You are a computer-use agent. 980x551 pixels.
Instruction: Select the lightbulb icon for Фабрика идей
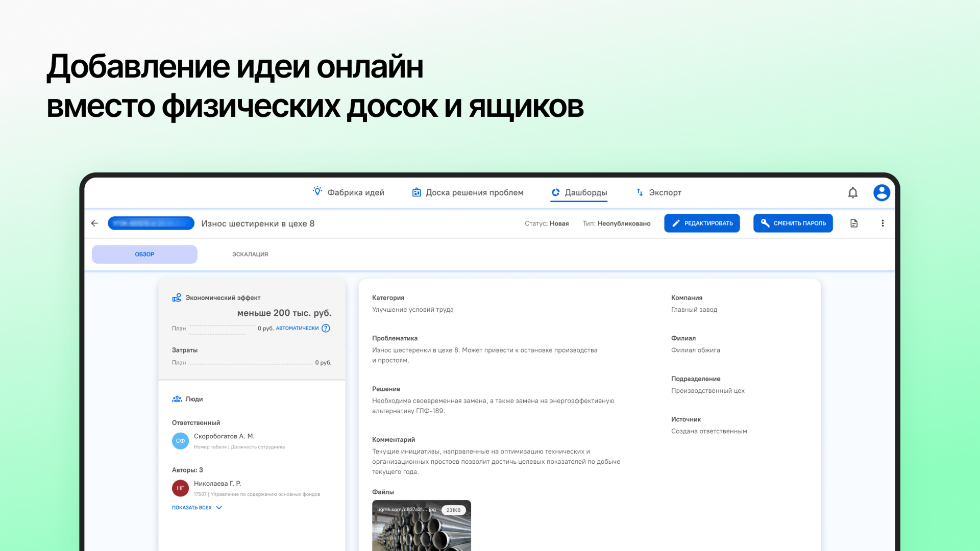317,192
